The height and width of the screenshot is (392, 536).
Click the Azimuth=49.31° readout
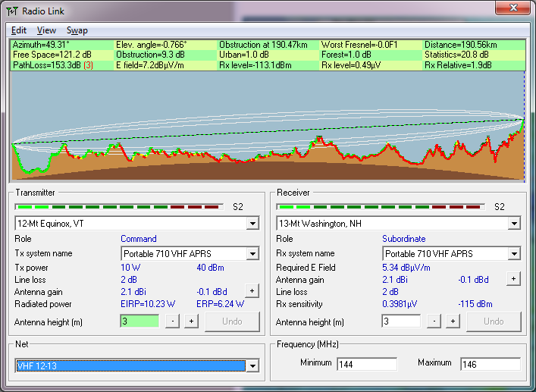tap(41, 45)
